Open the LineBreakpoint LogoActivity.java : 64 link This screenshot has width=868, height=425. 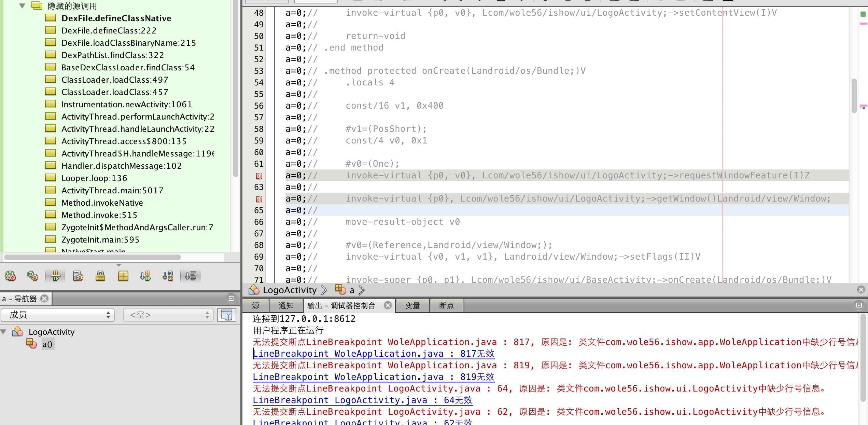363,400
